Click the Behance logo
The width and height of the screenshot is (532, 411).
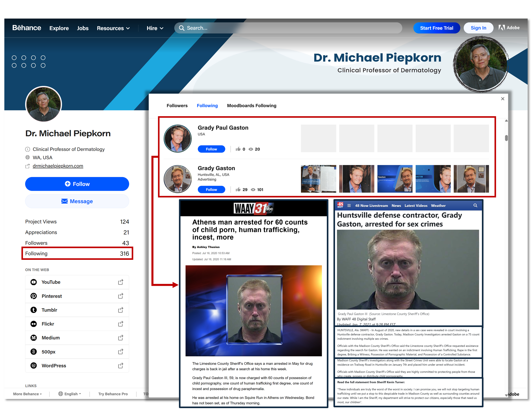(x=27, y=28)
